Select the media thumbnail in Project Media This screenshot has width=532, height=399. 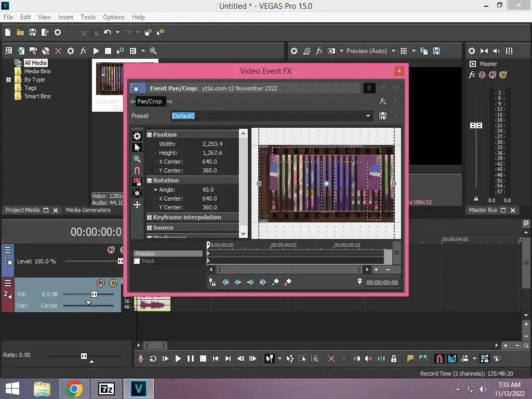click(x=109, y=79)
